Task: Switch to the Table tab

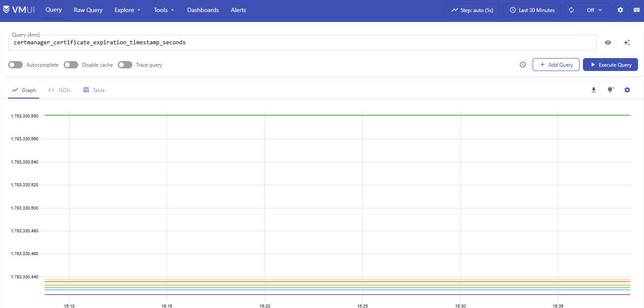Action: pyautogui.click(x=94, y=90)
